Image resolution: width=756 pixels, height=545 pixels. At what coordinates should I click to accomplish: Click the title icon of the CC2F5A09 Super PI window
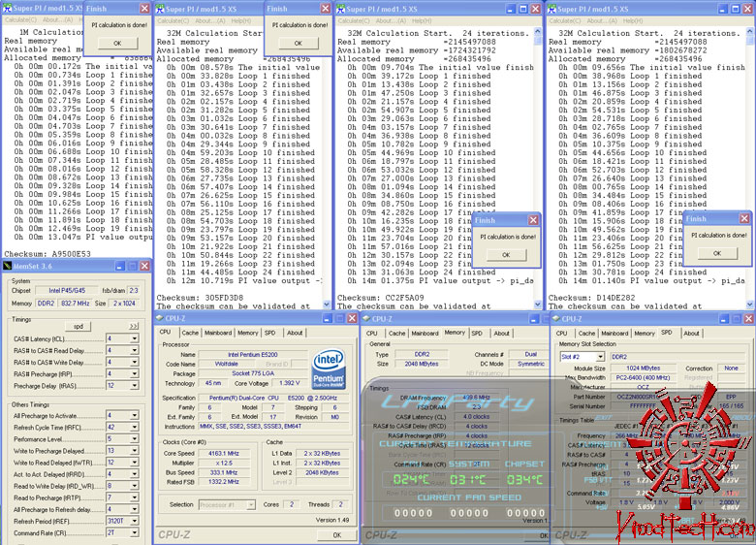coord(340,9)
